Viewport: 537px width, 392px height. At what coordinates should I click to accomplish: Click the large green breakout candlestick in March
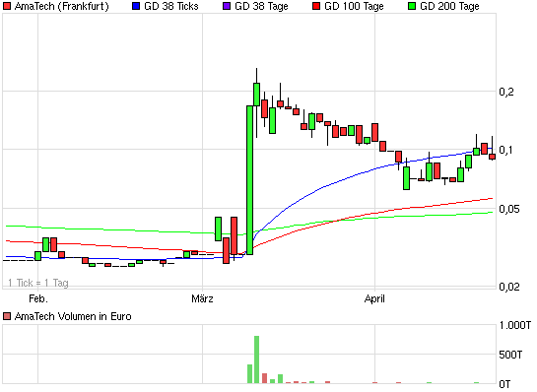tap(250, 180)
